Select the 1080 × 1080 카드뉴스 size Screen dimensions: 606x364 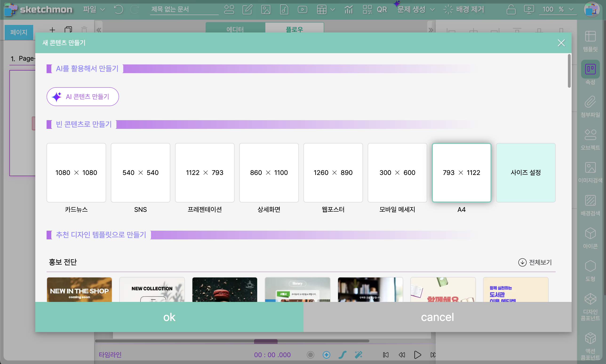click(x=76, y=173)
